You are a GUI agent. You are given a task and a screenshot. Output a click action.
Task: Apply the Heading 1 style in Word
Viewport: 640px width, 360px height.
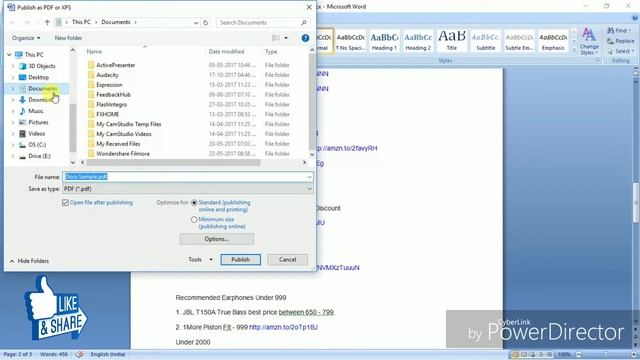tap(384, 41)
